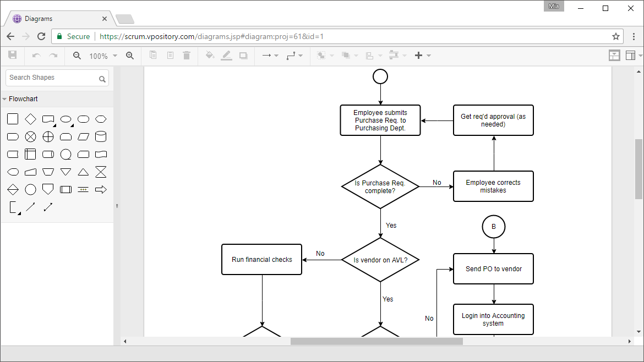Screen dimensions: 644x362
Task: Pick the circle connector shape
Action: click(x=30, y=189)
